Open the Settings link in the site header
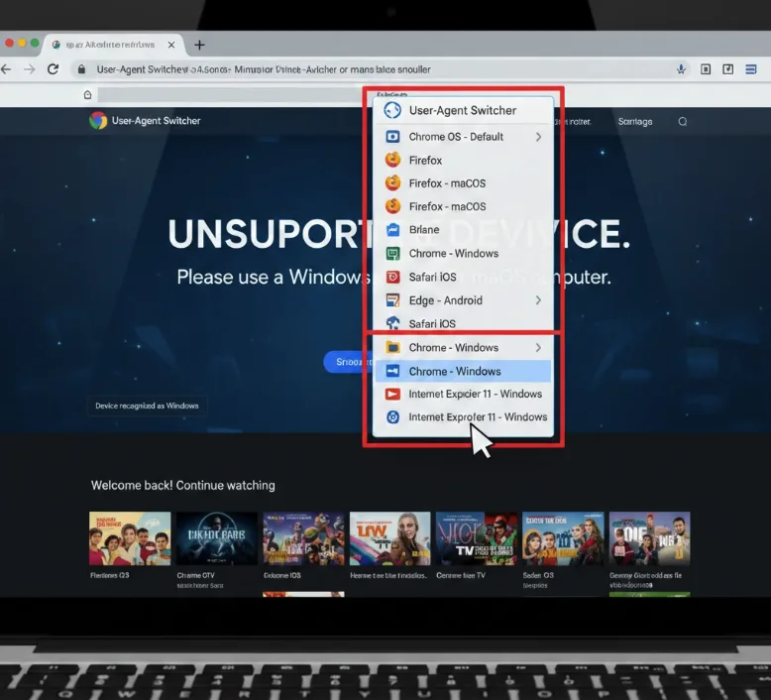771x700 pixels. point(635,122)
